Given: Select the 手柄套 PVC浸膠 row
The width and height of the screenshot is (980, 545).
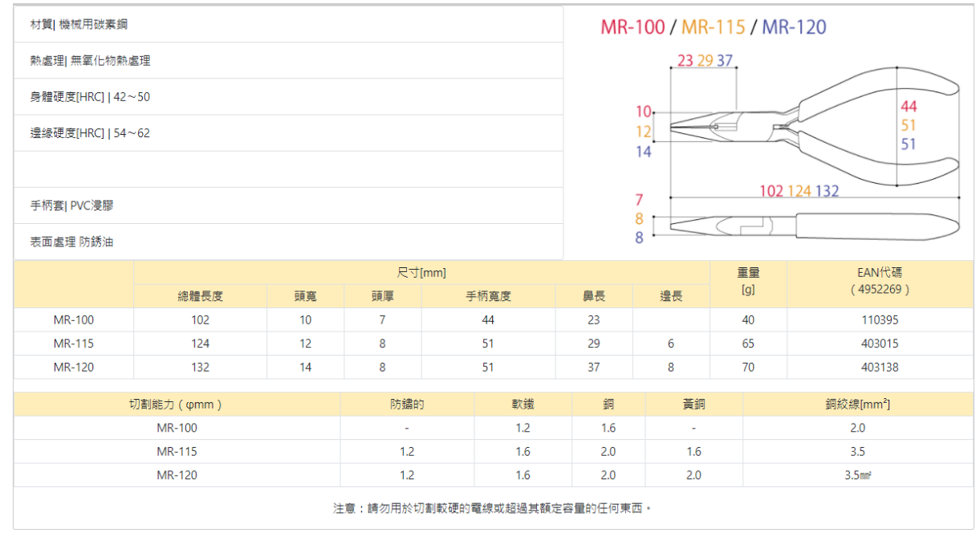Looking at the screenshot, I should click(x=71, y=205).
